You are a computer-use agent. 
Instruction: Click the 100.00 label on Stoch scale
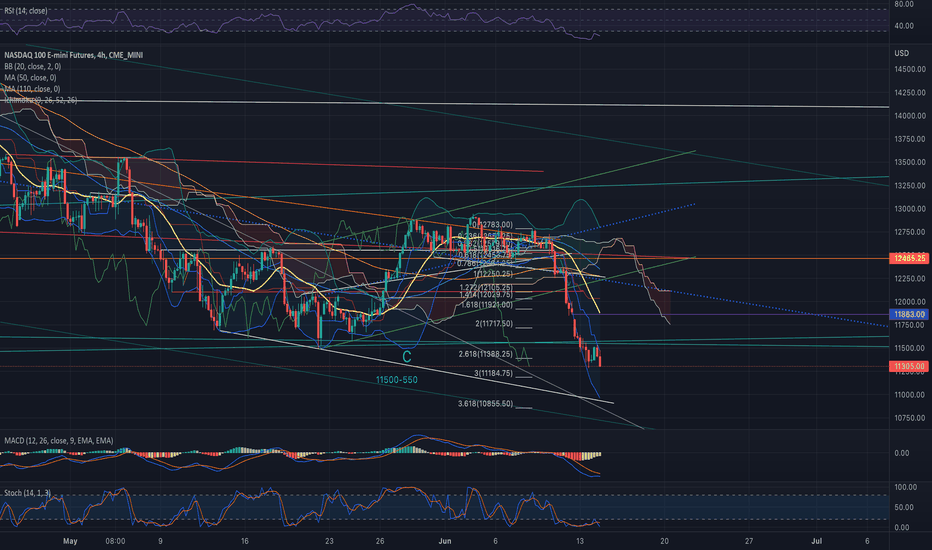[906, 487]
